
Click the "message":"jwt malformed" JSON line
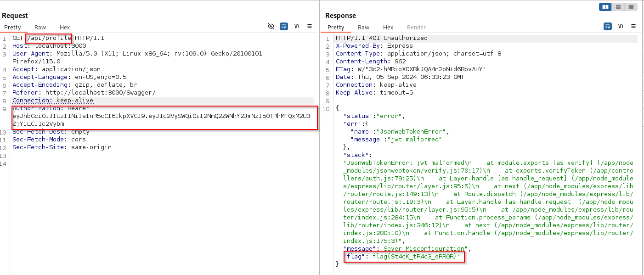tap(395, 140)
